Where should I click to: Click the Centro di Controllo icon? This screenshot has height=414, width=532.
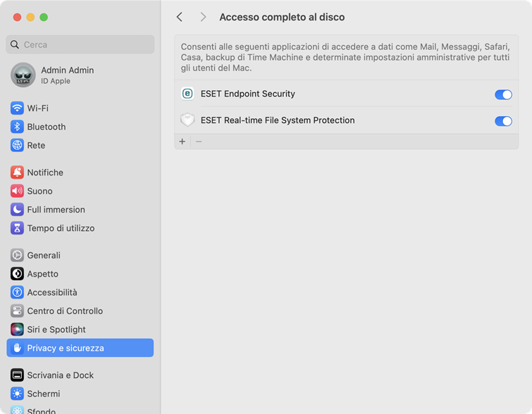coord(17,311)
